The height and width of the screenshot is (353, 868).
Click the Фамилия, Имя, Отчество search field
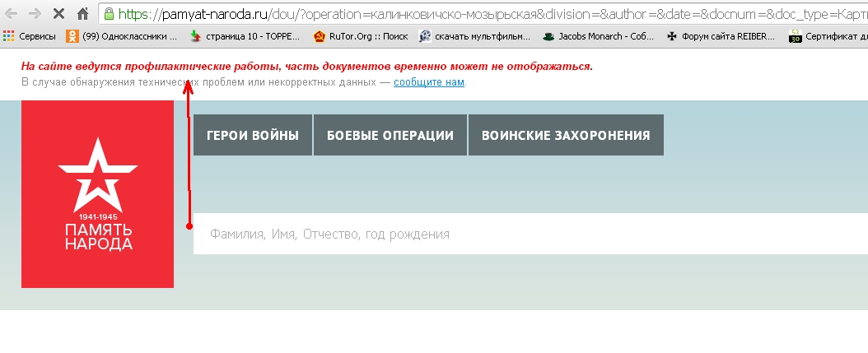(x=530, y=234)
